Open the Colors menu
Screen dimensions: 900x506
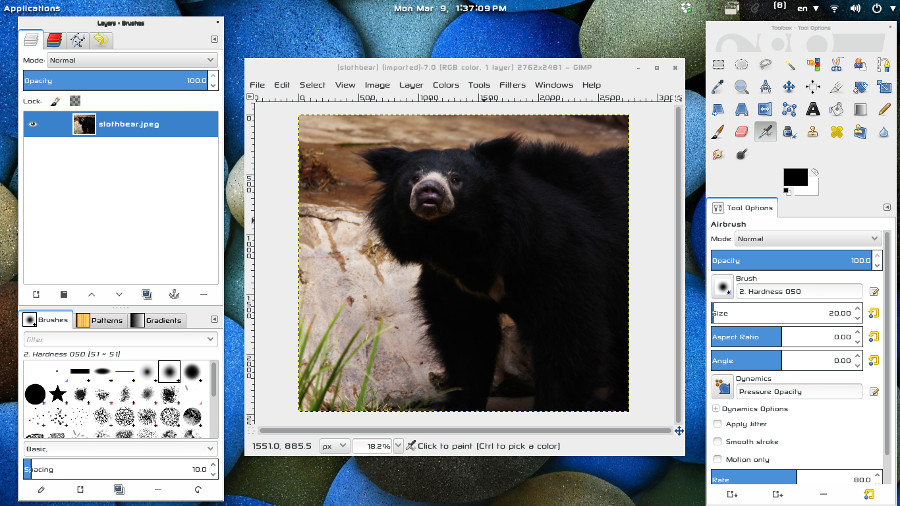tap(445, 85)
